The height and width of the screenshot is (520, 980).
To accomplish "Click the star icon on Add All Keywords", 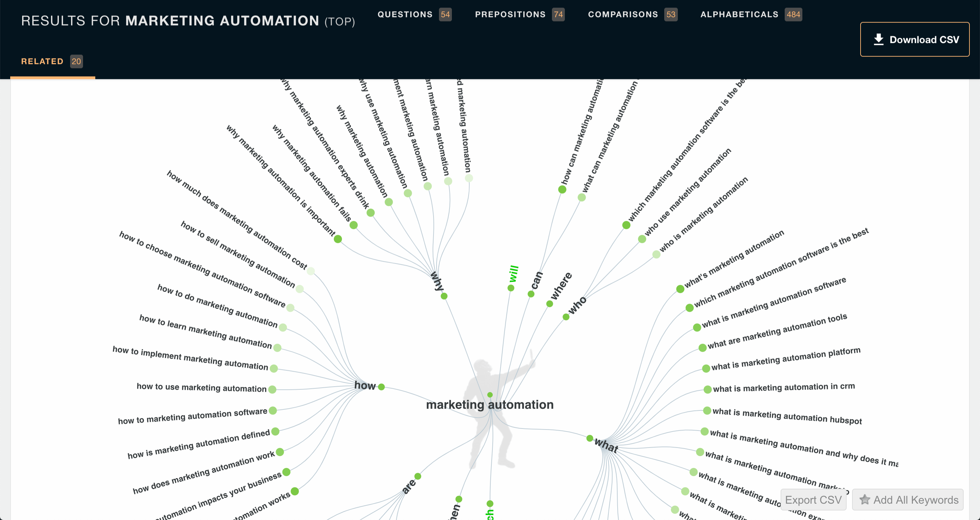I will click(x=864, y=500).
